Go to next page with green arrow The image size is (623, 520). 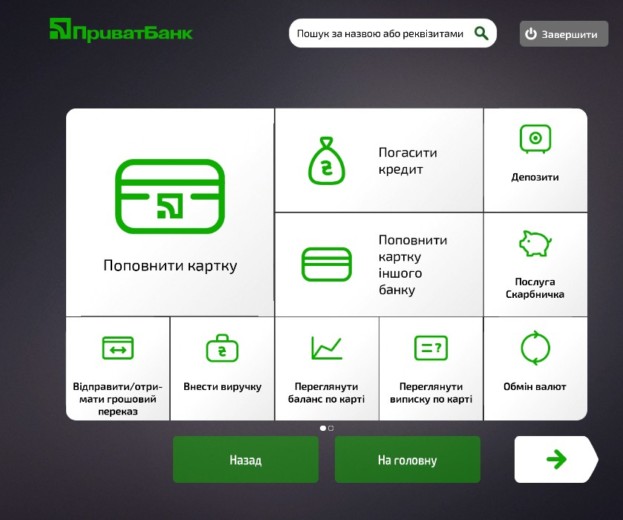coord(556,459)
